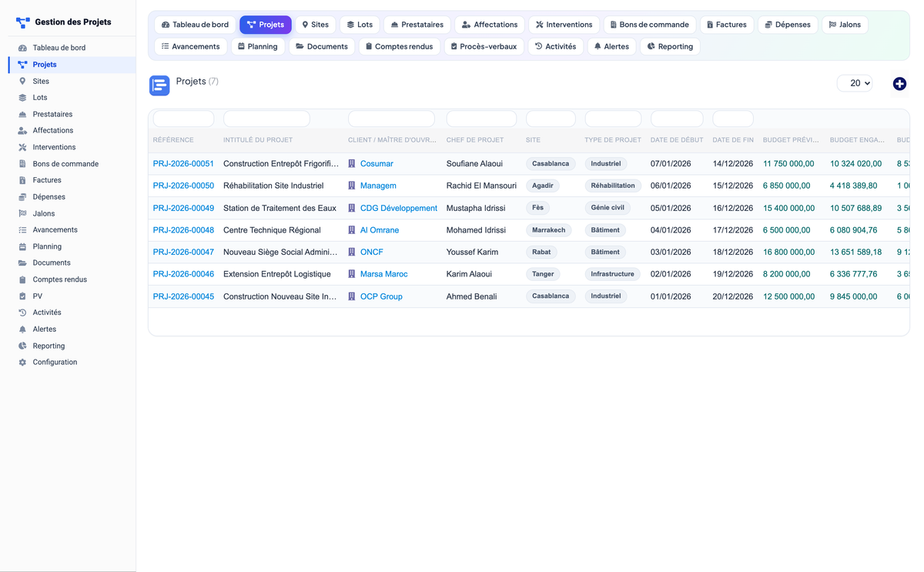The image size is (924, 572).
Task: Click the Planning calendar icon in sidebar
Action: click(x=22, y=246)
